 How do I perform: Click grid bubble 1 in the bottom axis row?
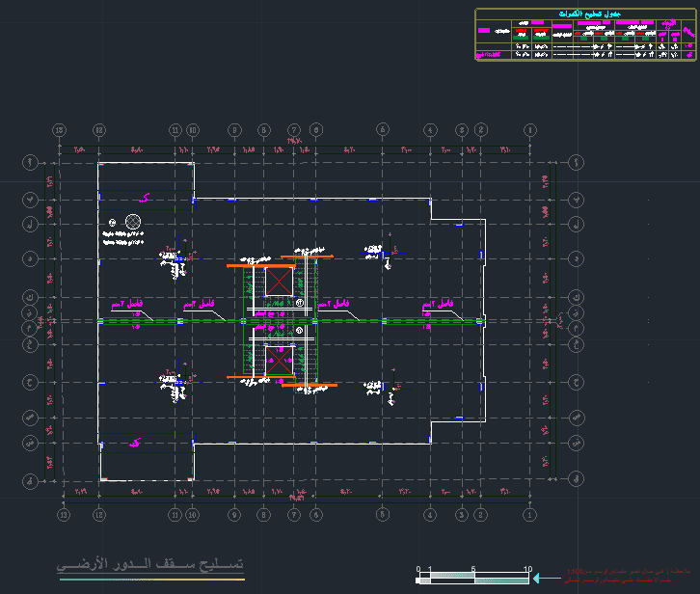(529, 515)
